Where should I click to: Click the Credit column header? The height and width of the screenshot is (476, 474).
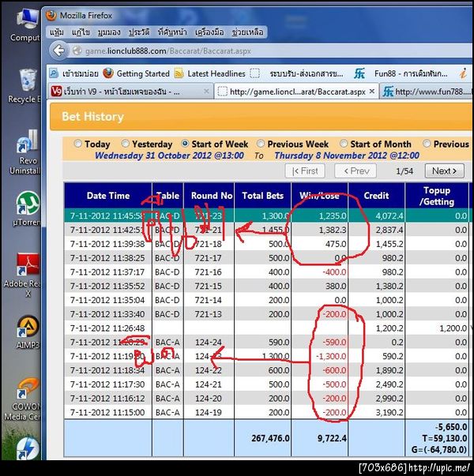376,196
